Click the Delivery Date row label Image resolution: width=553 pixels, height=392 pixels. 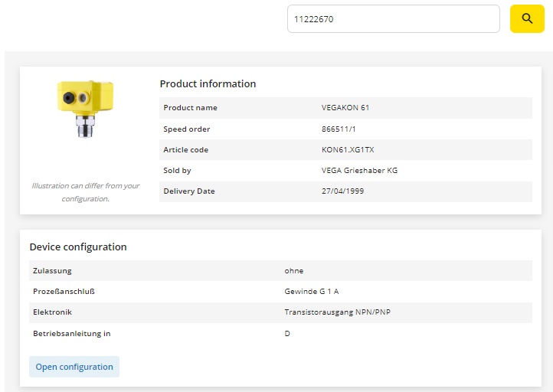tap(189, 191)
